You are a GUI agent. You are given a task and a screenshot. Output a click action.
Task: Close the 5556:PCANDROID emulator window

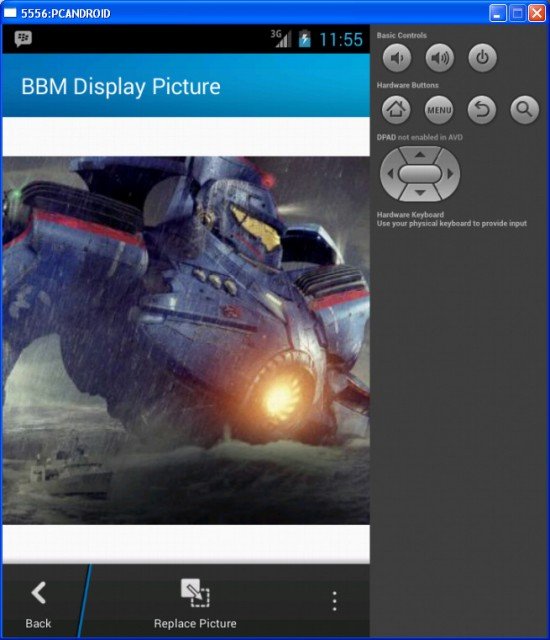tap(537, 13)
